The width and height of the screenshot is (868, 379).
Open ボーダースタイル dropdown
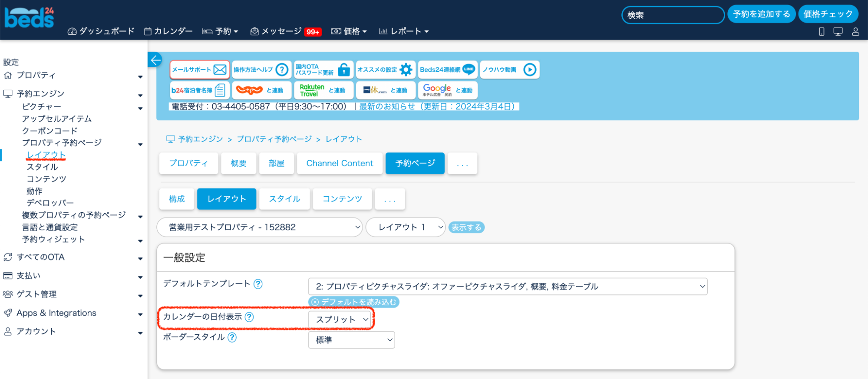click(x=351, y=340)
